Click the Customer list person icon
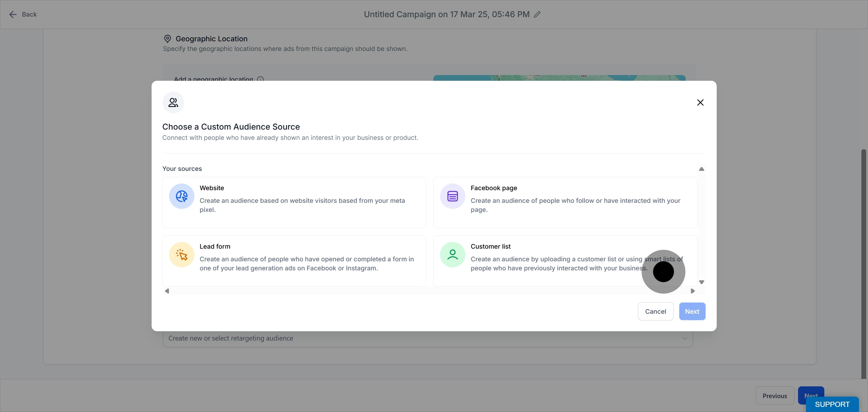868x412 pixels. [x=452, y=255]
